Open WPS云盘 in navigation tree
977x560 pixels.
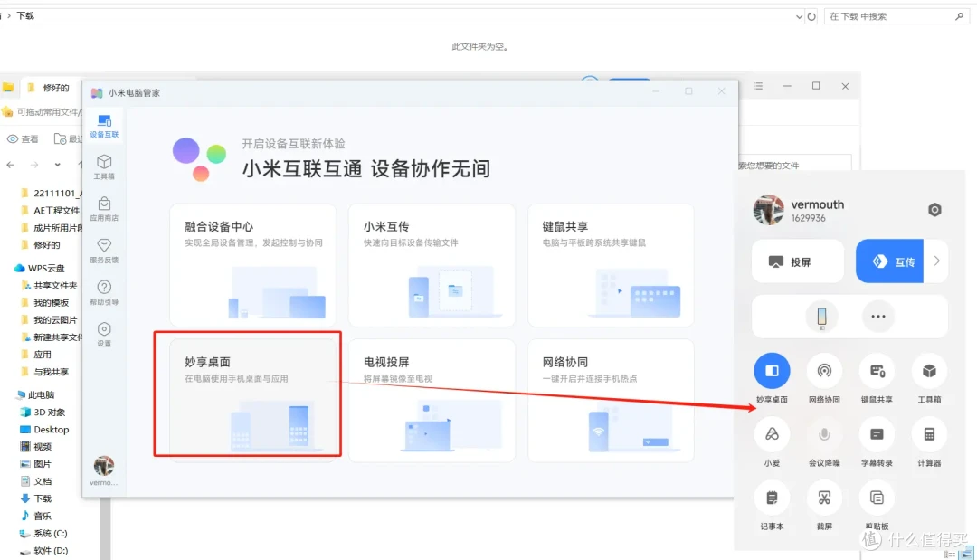click(40, 268)
